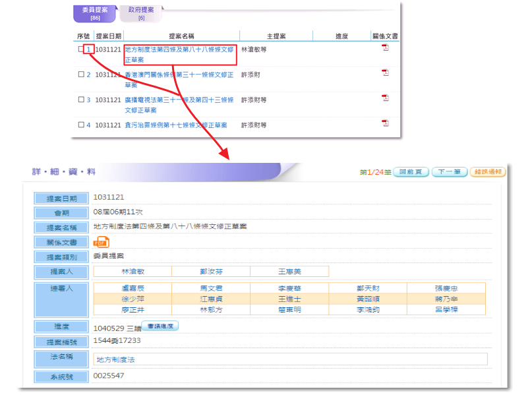
Task: Tick the checkbox for proposal 3
Action: 81,100
